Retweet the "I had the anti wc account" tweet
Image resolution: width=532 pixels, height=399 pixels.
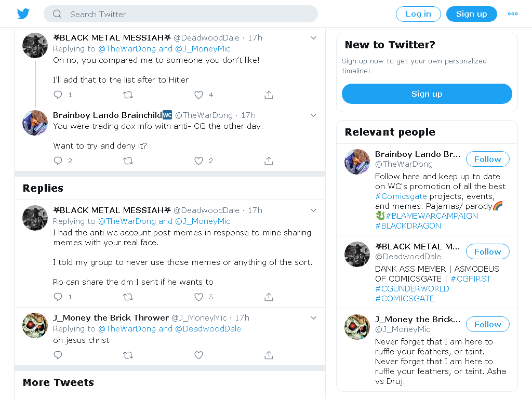coord(128,297)
